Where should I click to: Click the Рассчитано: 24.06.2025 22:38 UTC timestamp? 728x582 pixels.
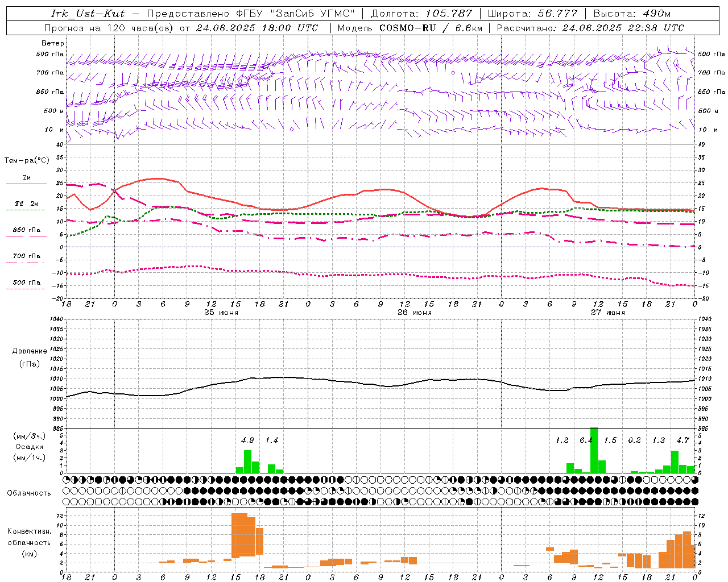click(590, 28)
